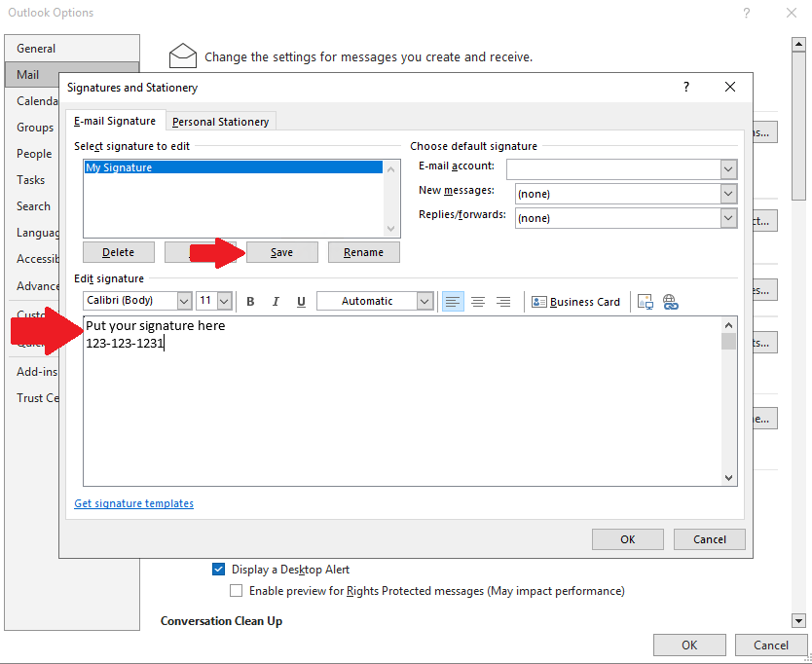Open Accessibility in Outlook Options sidebar

point(32,259)
